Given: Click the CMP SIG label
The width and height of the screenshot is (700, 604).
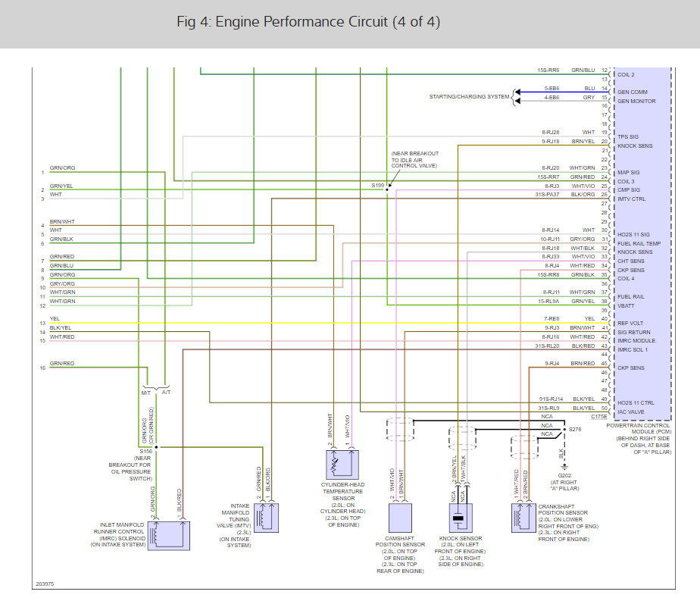Looking at the screenshot, I should 629,190.
